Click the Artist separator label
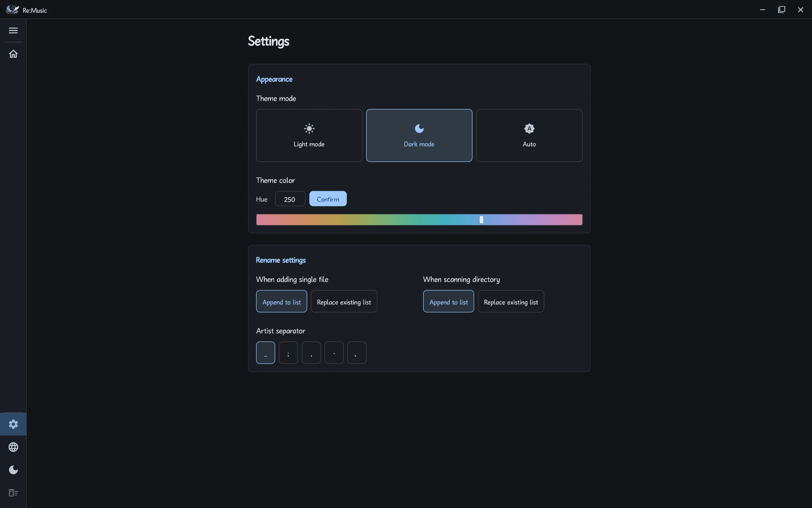The height and width of the screenshot is (508, 812). click(x=280, y=331)
